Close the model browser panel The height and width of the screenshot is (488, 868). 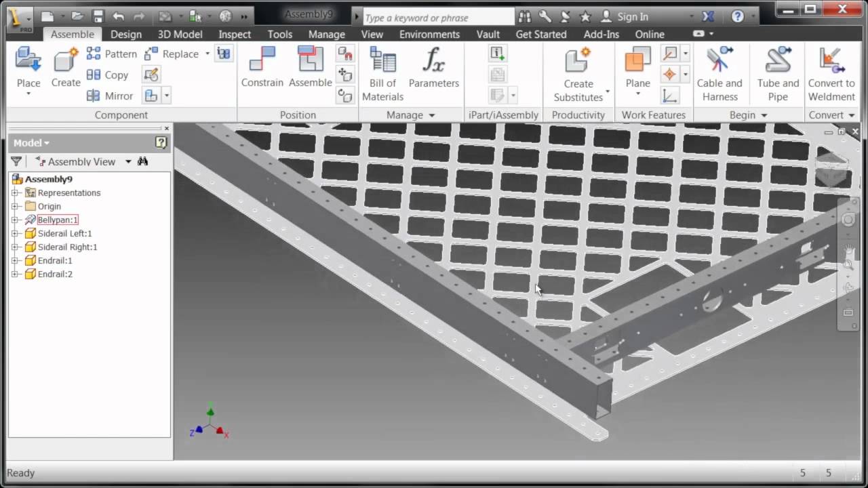pos(167,128)
